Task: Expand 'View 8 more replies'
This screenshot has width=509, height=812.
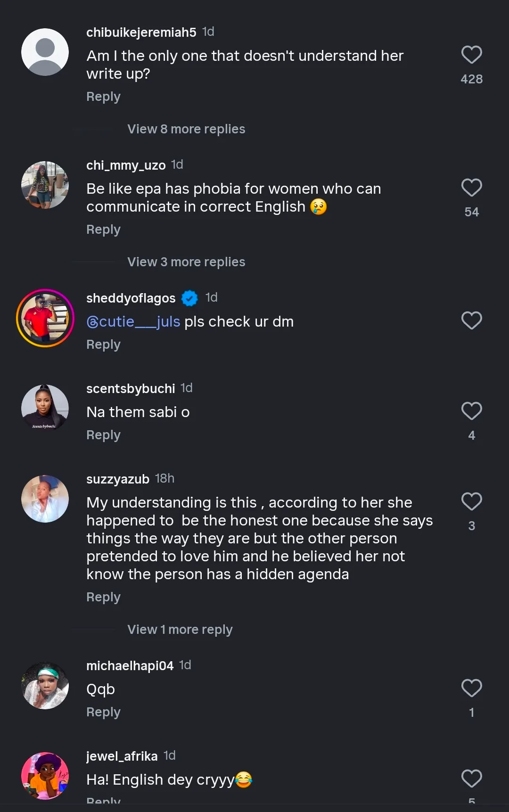Action: (186, 129)
